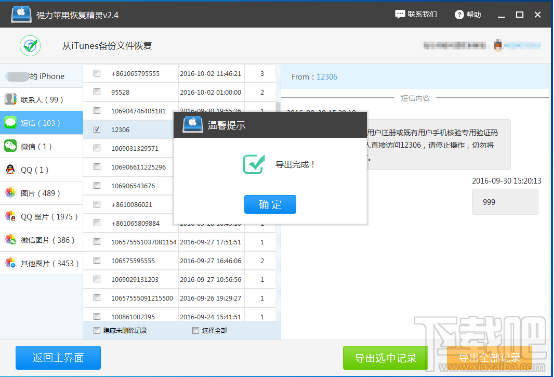Click 导出完成! message text
Image resolution: width=554 pixels, height=377 pixels.
point(295,164)
